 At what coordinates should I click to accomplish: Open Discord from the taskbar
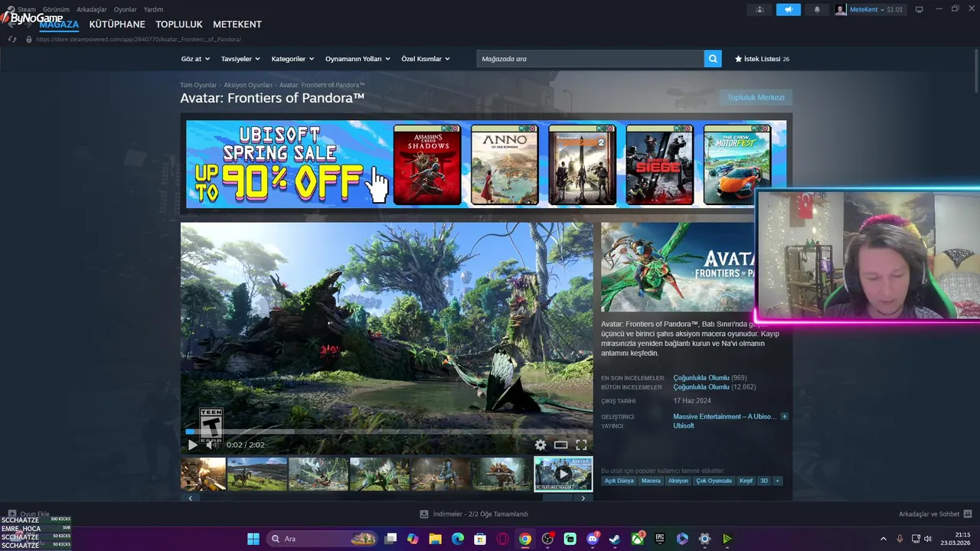593,539
